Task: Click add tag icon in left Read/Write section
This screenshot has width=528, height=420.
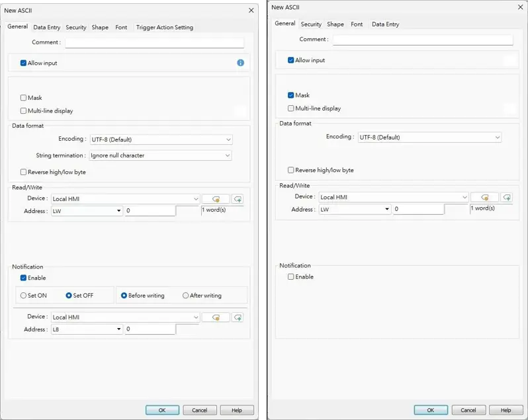Action: (x=238, y=199)
